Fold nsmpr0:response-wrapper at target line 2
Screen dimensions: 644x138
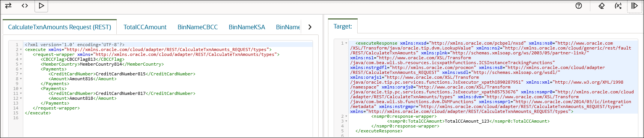pyautogui.click(x=346, y=117)
